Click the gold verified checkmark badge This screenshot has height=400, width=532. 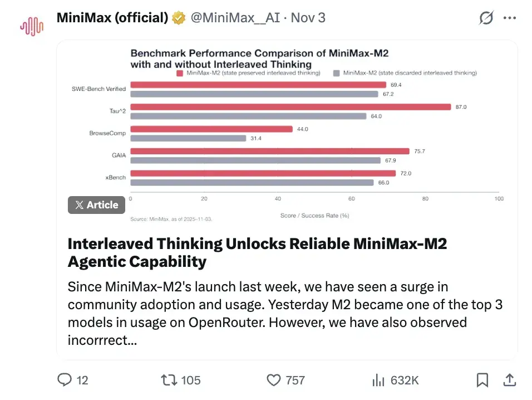pyautogui.click(x=178, y=17)
